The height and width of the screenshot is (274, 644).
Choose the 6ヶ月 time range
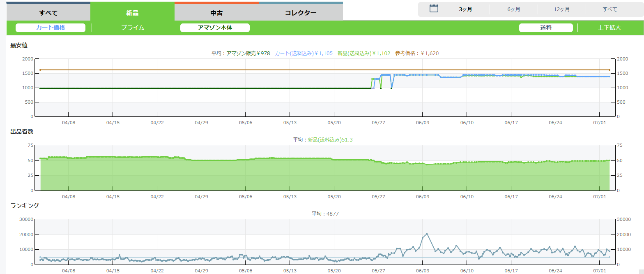(513, 9)
